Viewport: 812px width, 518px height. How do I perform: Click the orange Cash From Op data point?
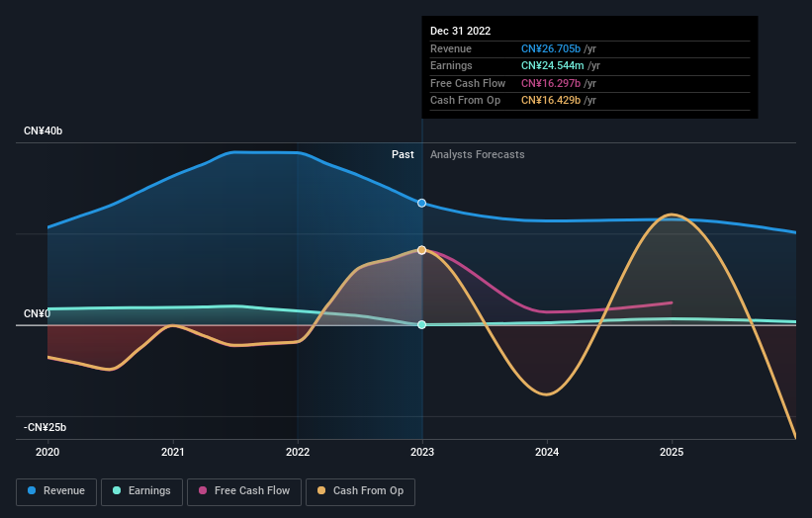[x=422, y=250]
